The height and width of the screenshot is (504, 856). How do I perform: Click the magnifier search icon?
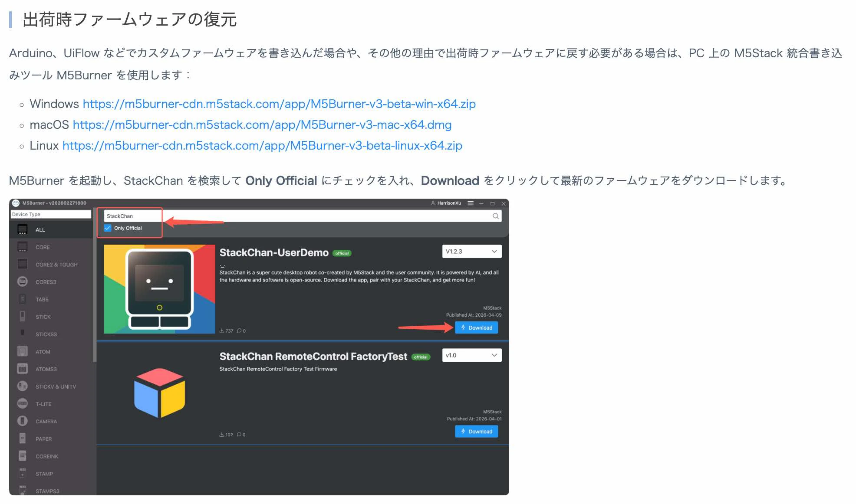(495, 216)
